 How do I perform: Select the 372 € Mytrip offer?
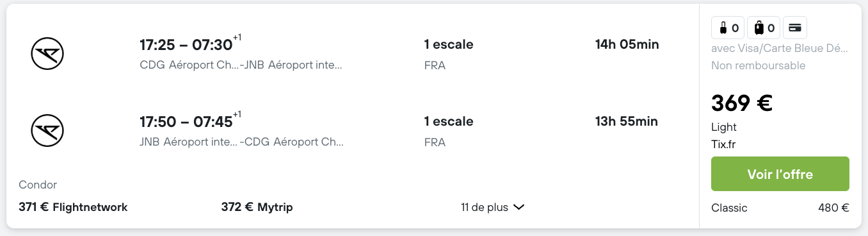[257, 207]
